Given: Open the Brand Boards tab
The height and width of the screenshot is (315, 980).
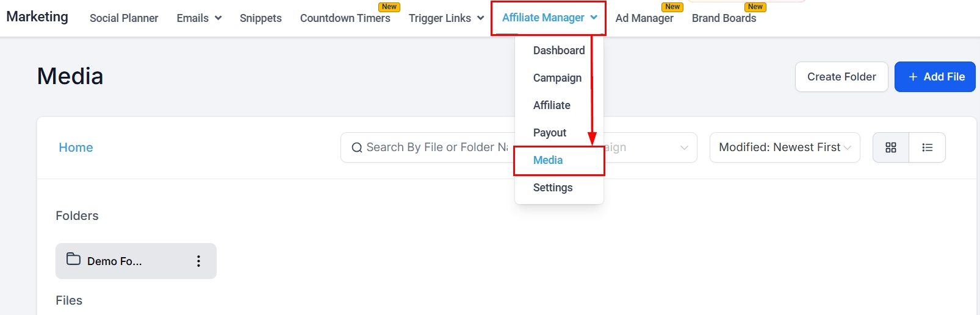Looking at the screenshot, I should click(724, 18).
